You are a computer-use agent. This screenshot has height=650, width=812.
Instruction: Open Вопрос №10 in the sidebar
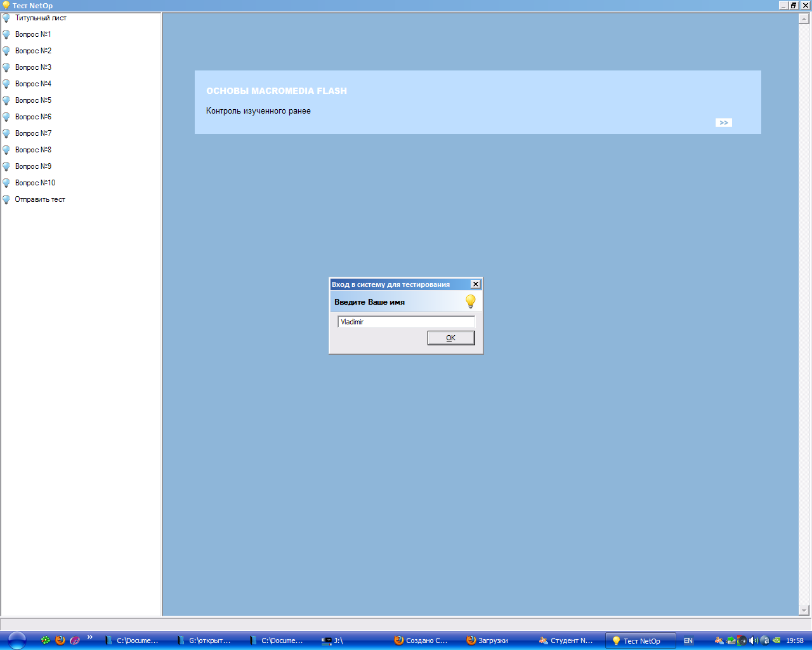click(35, 183)
